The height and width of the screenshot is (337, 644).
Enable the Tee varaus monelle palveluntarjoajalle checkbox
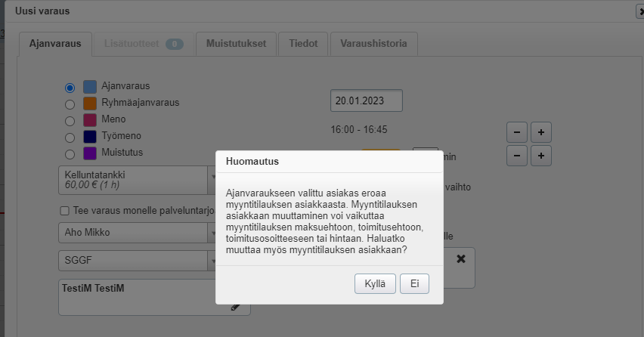pos(65,211)
